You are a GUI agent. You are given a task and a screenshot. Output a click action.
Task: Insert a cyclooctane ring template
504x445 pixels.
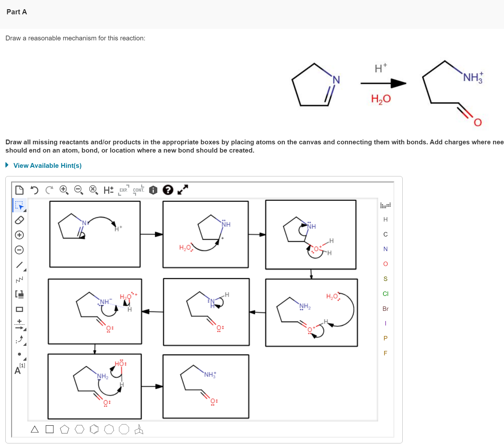pos(124,429)
